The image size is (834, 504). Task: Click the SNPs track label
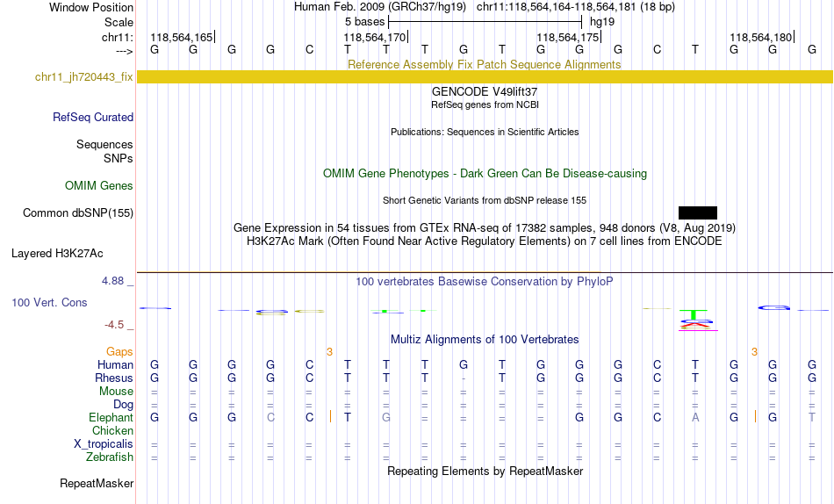pos(119,159)
